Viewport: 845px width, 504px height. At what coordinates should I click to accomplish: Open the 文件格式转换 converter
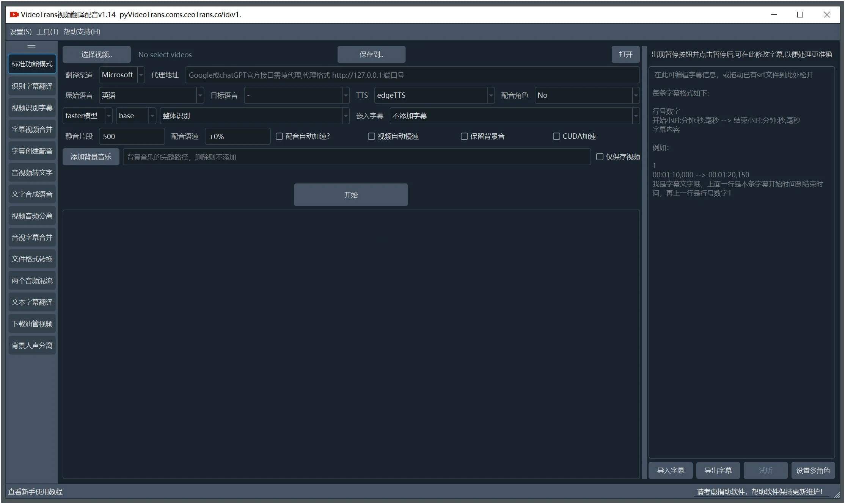pyautogui.click(x=31, y=258)
